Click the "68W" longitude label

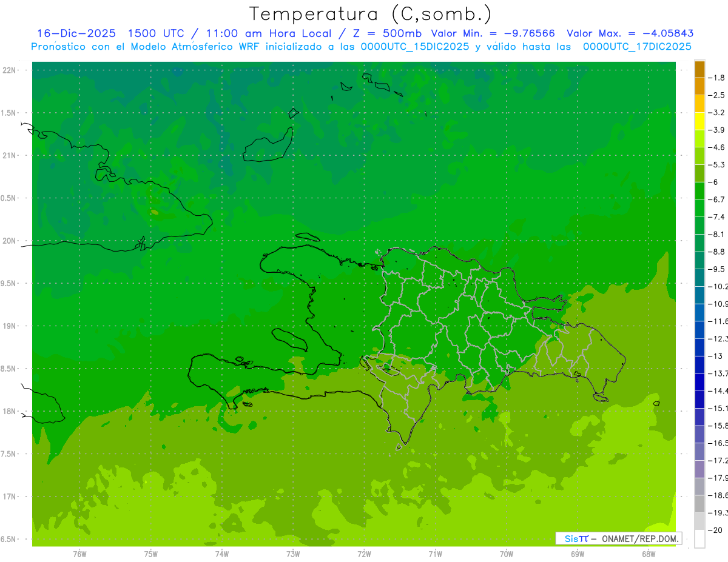point(649,554)
